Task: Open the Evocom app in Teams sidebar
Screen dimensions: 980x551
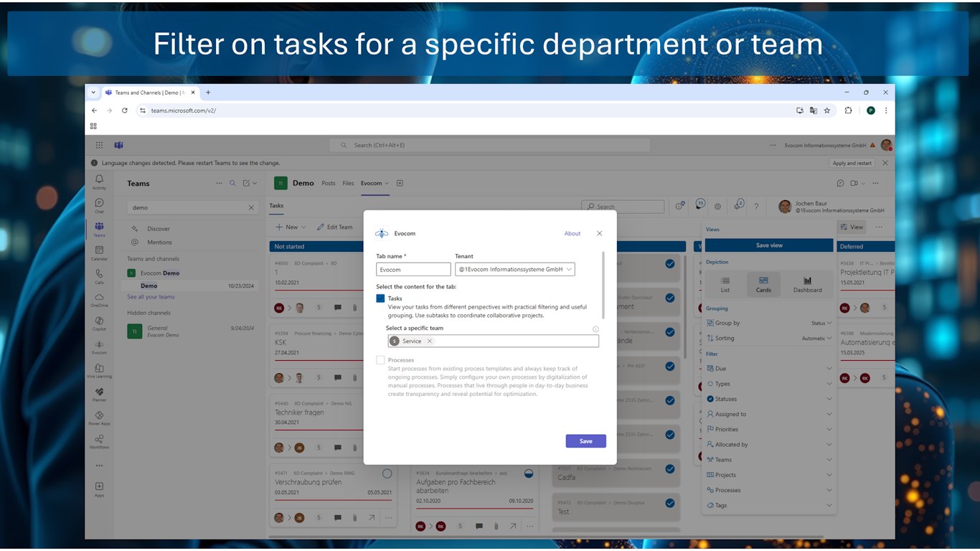Action: tap(99, 347)
